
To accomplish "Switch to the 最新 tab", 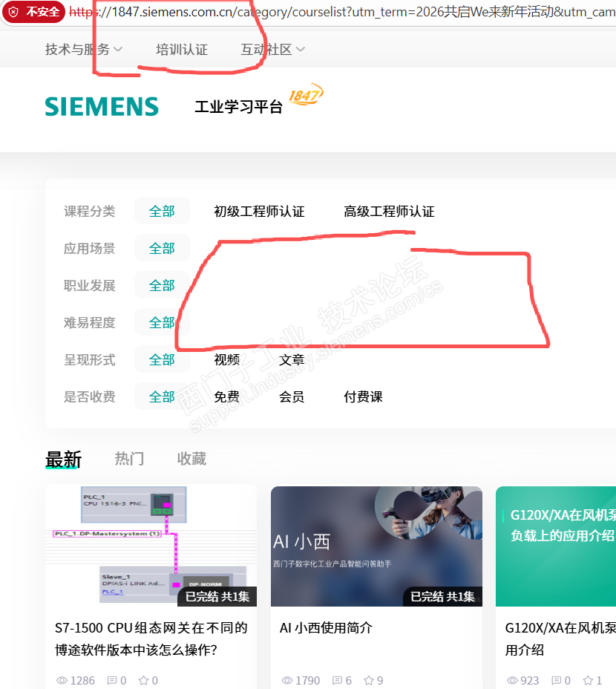I will 63,459.
